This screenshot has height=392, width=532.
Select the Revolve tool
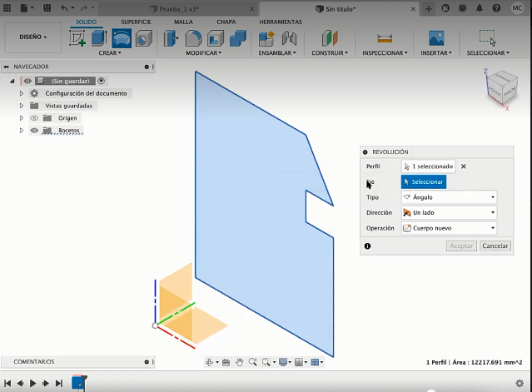coord(122,38)
